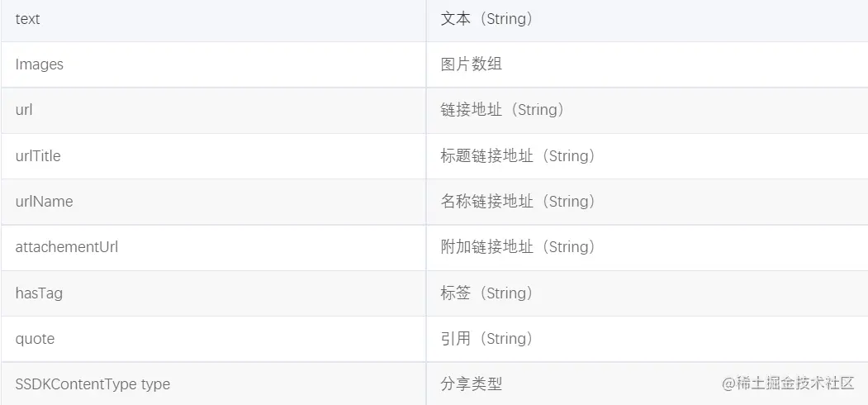Click the 'urlName' parameter cell
This screenshot has width=868, height=405.
click(44, 201)
